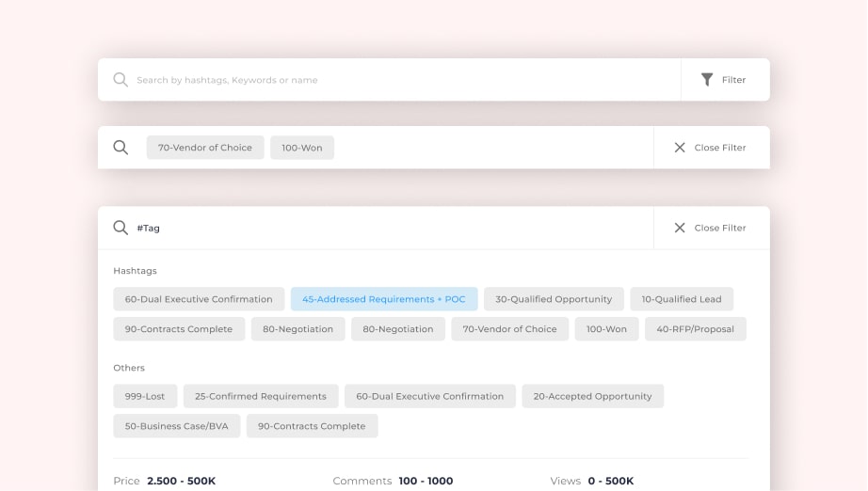Select the 100-Won chip in middle search bar
868x491 pixels.
pyautogui.click(x=302, y=148)
